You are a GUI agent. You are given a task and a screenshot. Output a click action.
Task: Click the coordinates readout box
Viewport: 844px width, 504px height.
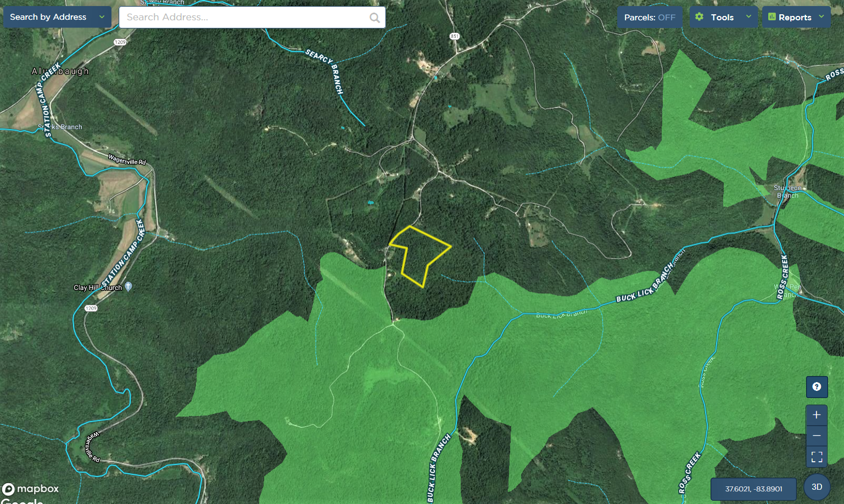(753, 489)
